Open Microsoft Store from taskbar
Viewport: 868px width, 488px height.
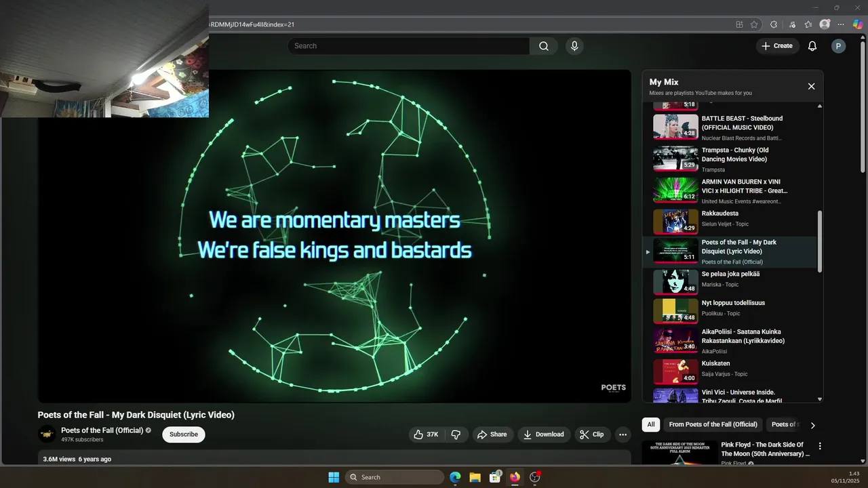495,477
